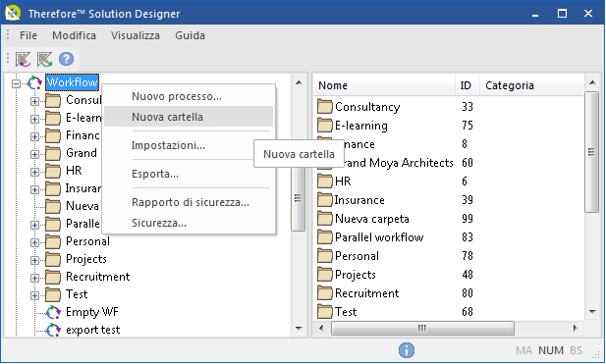Click the Nueva carpeta folder icon in list
This screenshot has height=364, width=606.
(325, 219)
